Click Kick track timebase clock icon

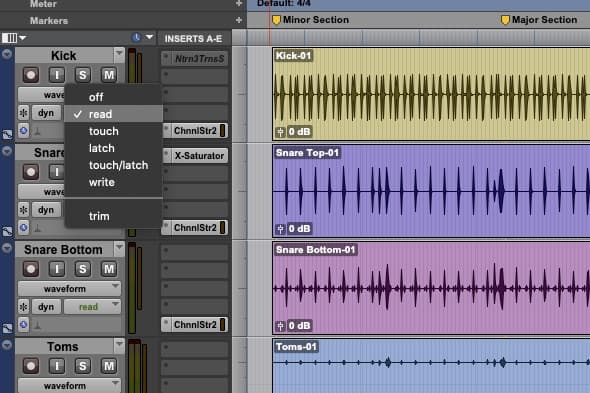tap(23, 131)
